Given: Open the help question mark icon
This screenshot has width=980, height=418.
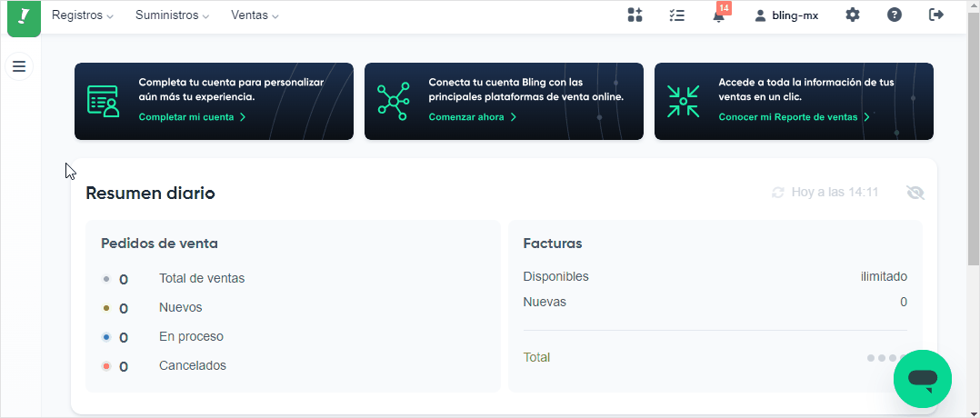Looking at the screenshot, I should pos(895,15).
